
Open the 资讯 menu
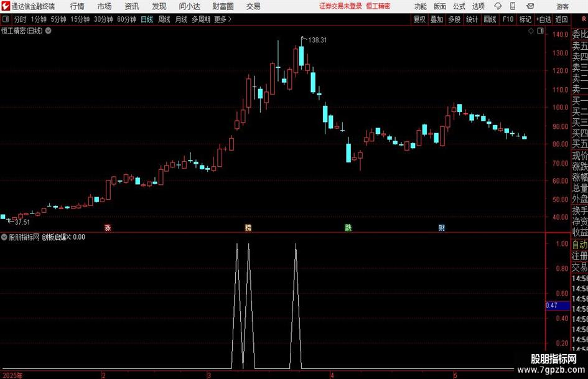coord(132,6)
